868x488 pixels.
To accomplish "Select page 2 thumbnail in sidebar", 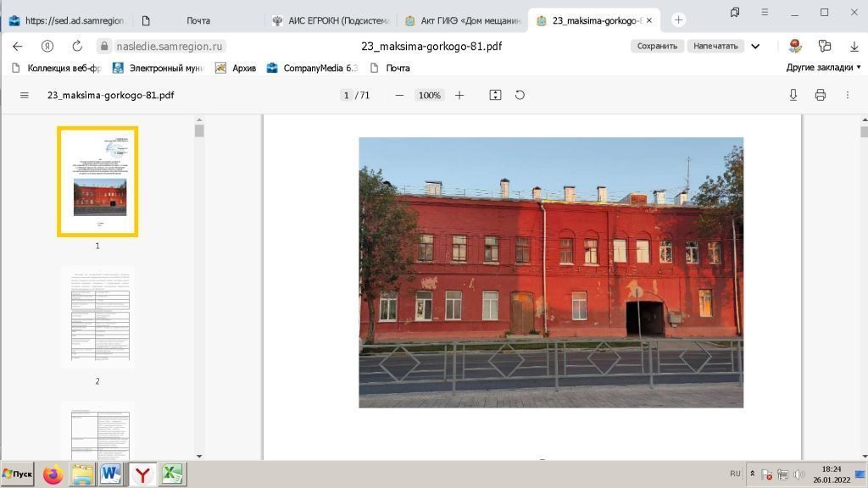I will (97, 318).
